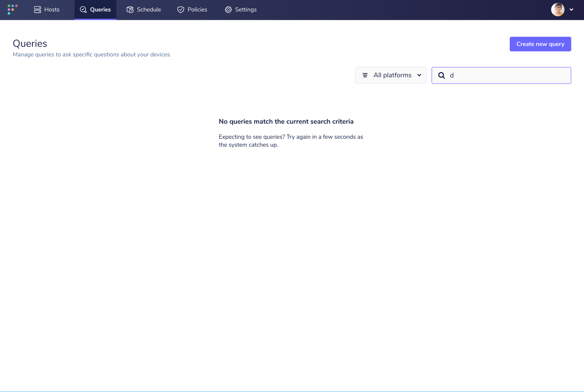584x392 pixels.
Task: Select the Queries nav item
Action: pyautogui.click(x=95, y=9)
